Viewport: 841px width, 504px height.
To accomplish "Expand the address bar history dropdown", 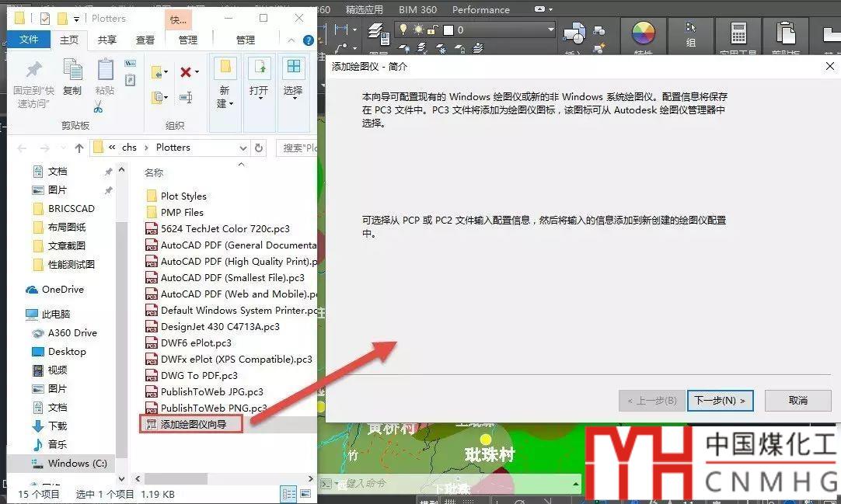I will (x=243, y=148).
